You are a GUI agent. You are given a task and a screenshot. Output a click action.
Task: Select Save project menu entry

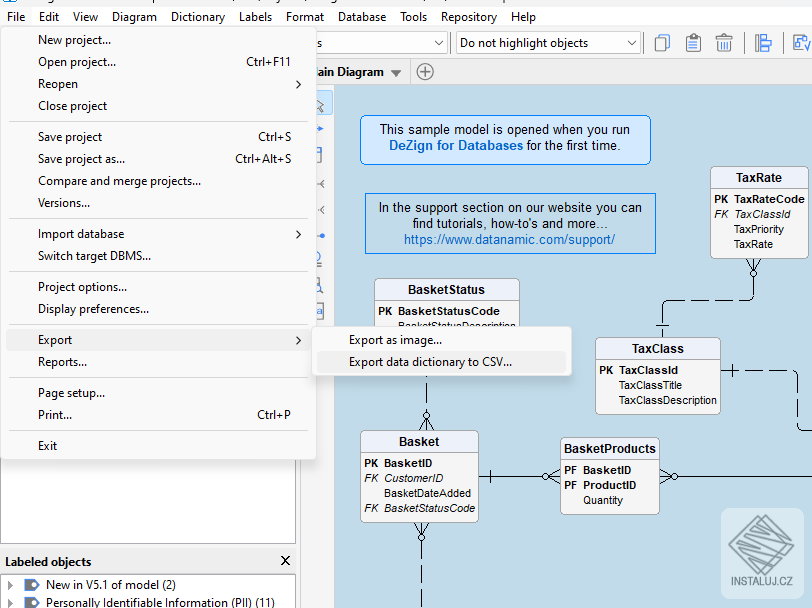point(158,137)
